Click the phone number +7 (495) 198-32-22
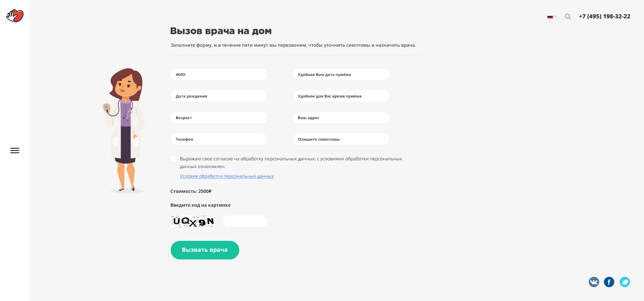Image resolution: width=644 pixels, height=301 pixels. 604,16
